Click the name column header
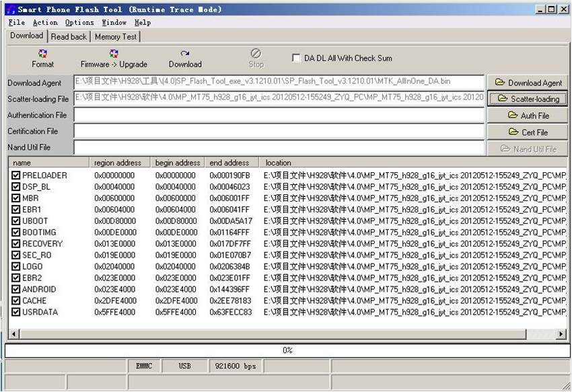This screenshot has width=572, height=392. pyautogui.click(x=49, y=163)
